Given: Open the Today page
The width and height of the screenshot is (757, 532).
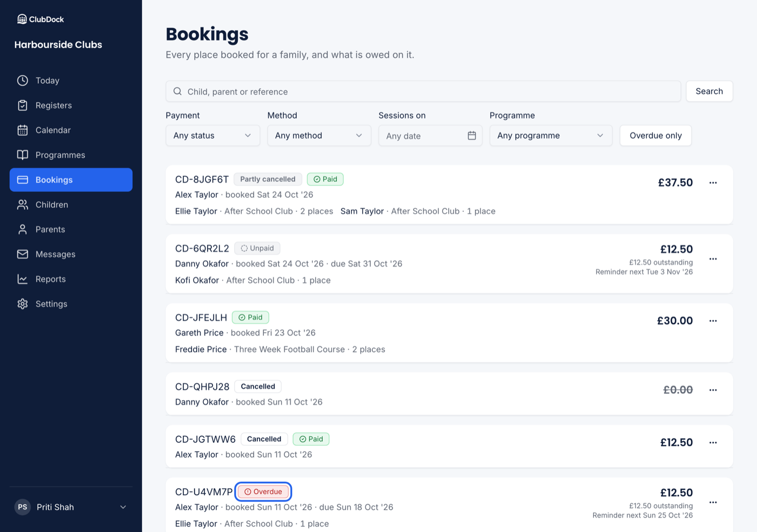Looking at the screenshot, I should (x=71, y=81).
